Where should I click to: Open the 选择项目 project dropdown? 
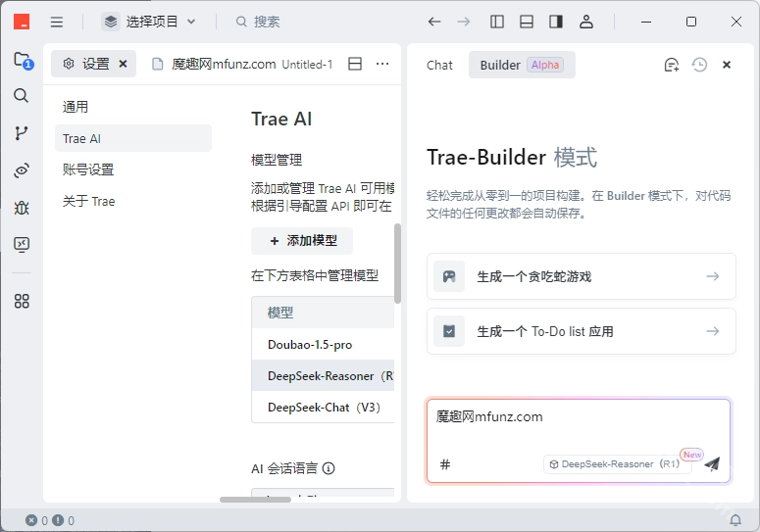[x=150, y=22]
